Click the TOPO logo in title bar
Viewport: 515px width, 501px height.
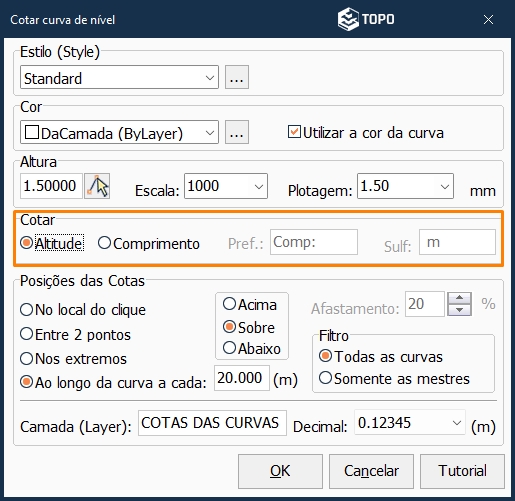[366, 19]
